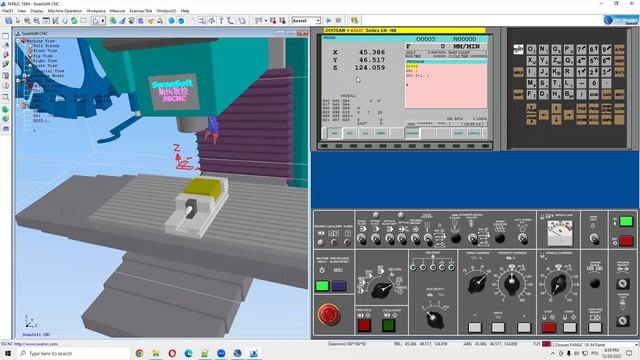Image resolution: width=640 pixels, height=360 pixels.
Task: Open the small dropdown arrow beside the page icon
Action: pyautogui.click(x=102, y=20)
